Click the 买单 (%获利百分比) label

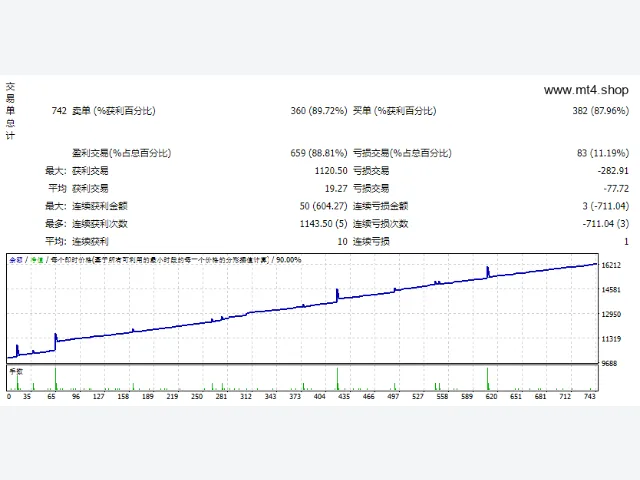394,111
